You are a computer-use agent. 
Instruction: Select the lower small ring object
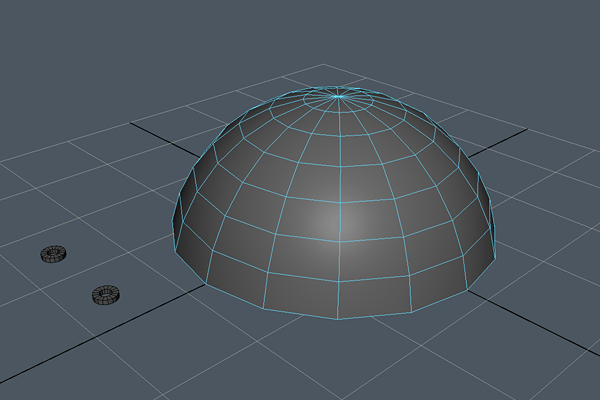pos(105,294)
